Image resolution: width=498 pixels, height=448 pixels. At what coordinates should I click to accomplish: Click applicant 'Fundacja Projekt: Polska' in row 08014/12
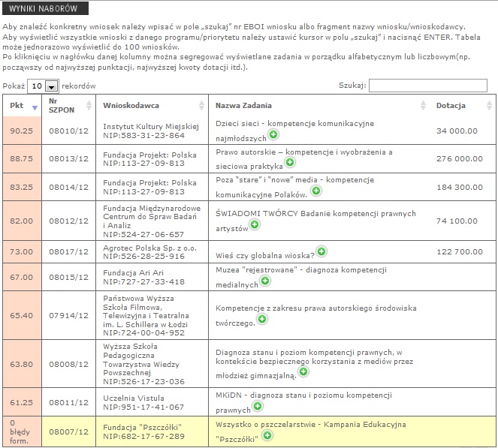tap(149, 183)
